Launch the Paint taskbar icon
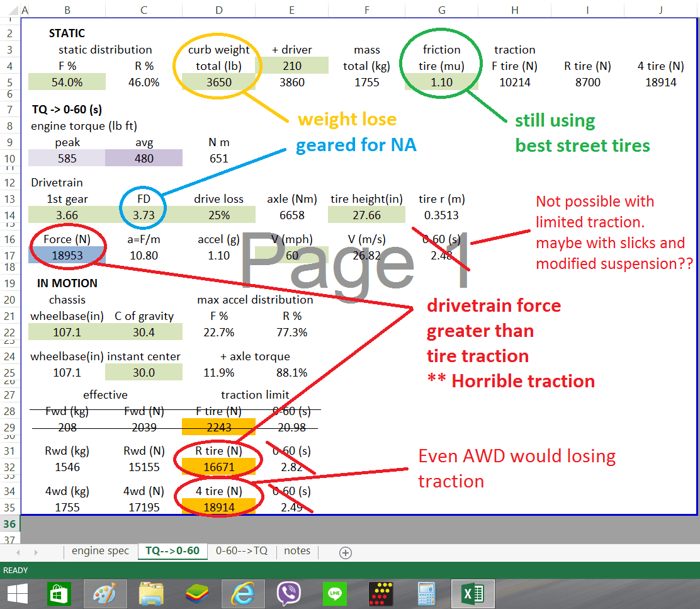Viewport: 700px width, 609px height. (105, 594)
